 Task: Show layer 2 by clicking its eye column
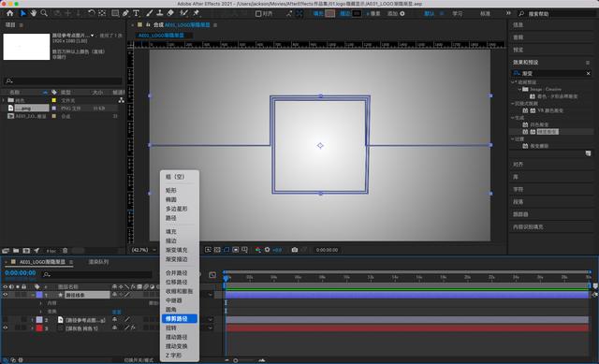6,320
